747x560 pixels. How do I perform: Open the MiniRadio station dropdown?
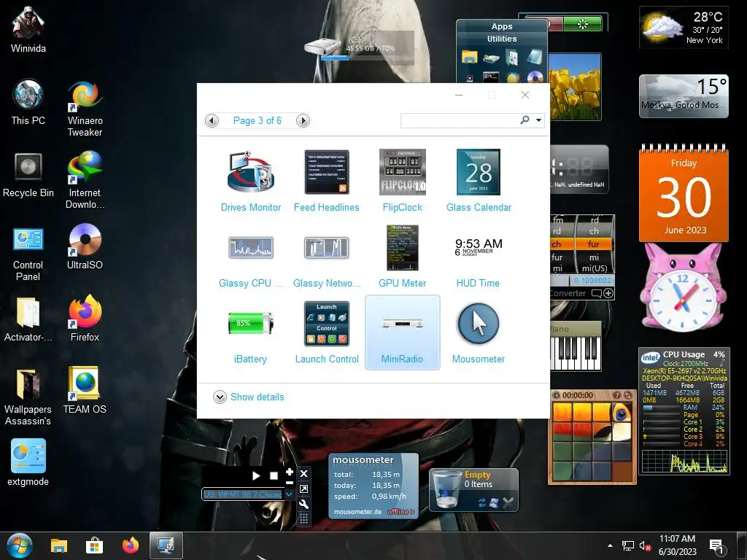[x=289, y=494]
